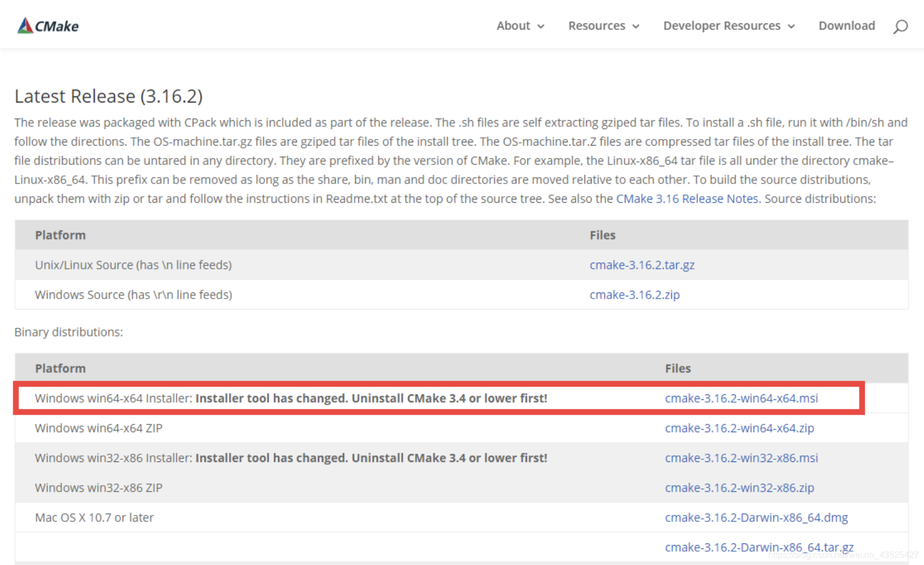The width and height of the screenshot is (924, 565).
Task: Download cmake-3.16.2-win64-x64.msi installer
Action: click(x=741, y=398)
